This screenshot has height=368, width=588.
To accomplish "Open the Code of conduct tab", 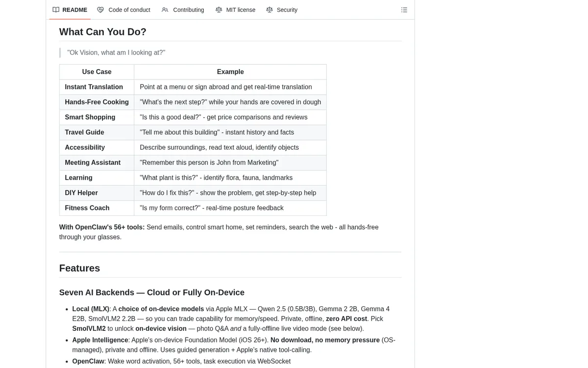I will [123, 10].
